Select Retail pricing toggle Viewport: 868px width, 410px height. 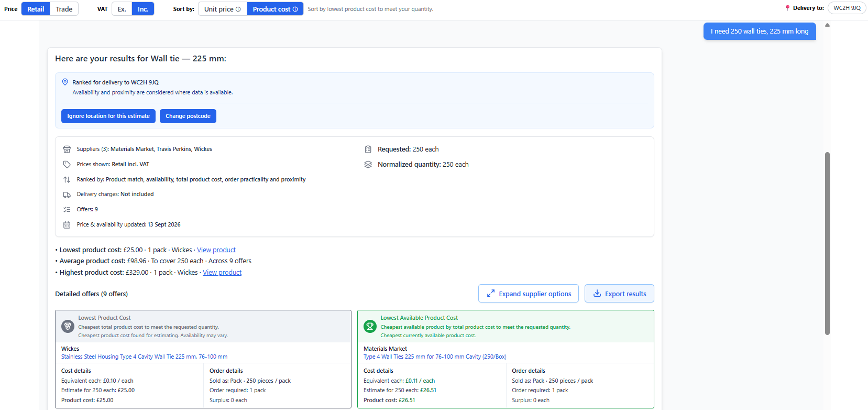36,9
